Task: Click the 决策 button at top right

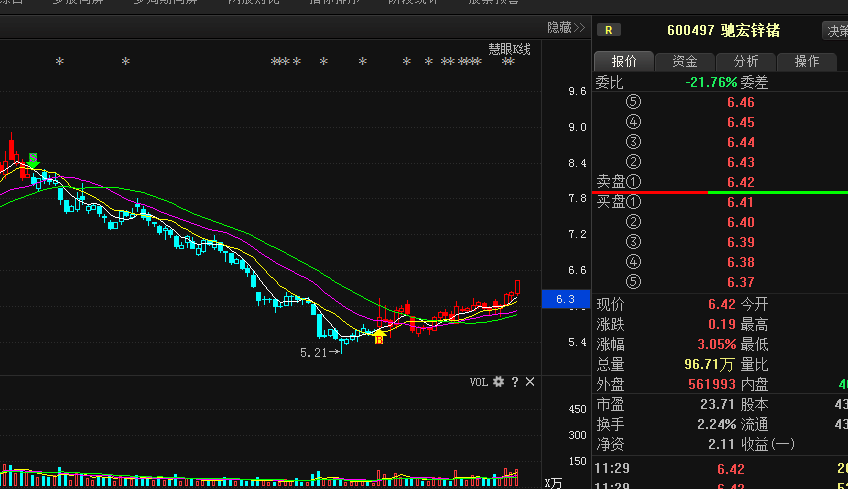Action: 835,30
